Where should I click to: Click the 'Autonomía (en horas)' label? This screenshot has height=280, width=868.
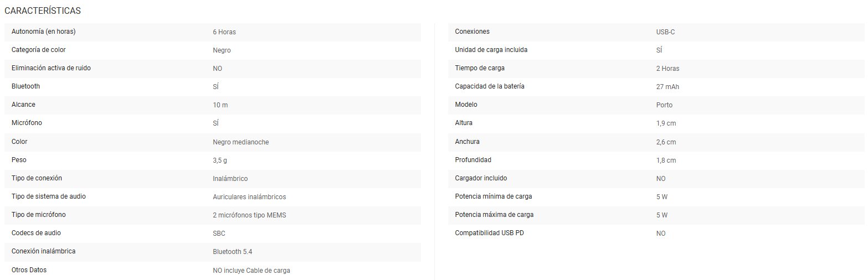[43, 32]
